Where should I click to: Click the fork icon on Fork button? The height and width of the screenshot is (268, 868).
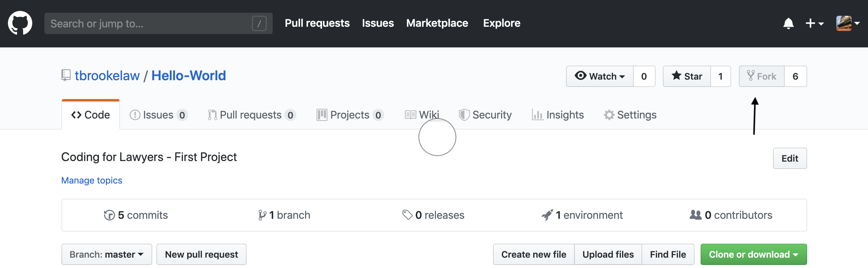click(751, 76)
